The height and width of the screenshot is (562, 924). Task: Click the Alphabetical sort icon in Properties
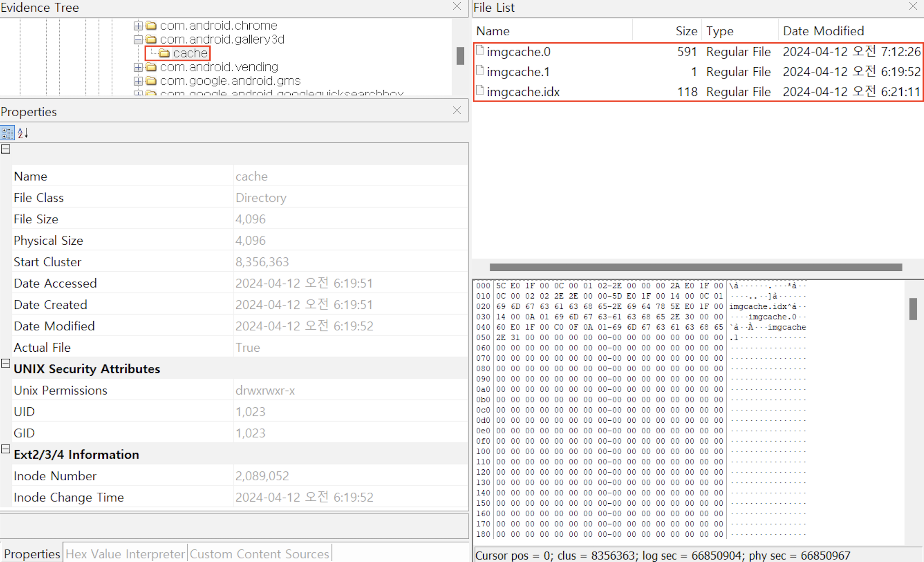[23, 133]
